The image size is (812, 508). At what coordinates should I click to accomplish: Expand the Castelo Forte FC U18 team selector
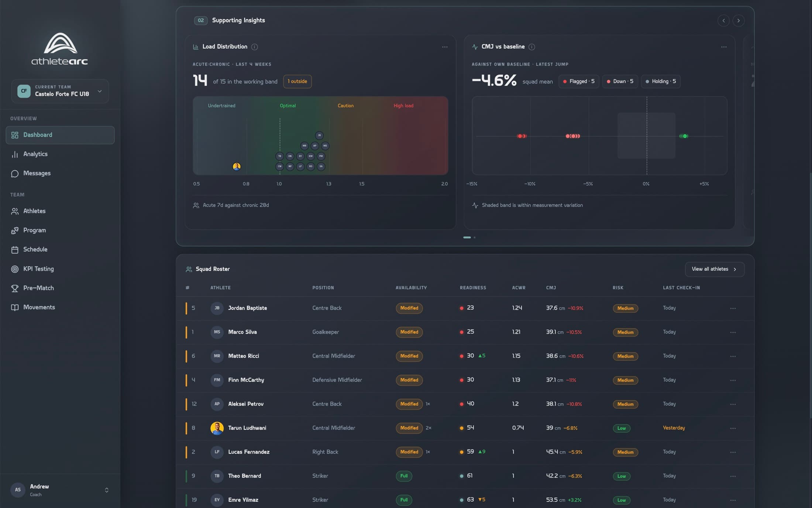click(x=60, y=91)
